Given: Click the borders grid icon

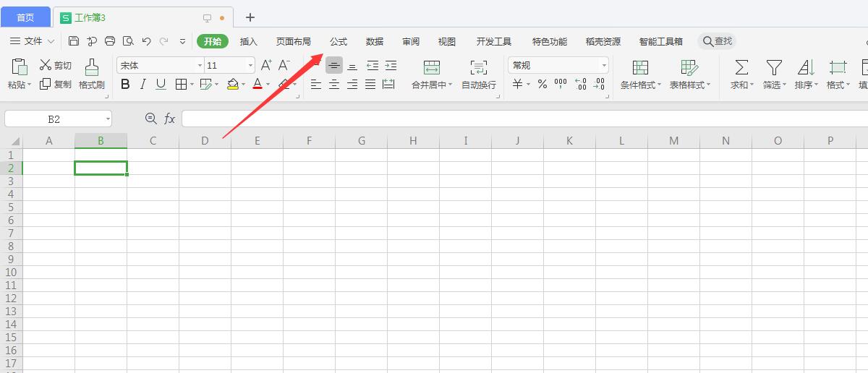Looking at the screenshot, I should click(x=182, y=85).
